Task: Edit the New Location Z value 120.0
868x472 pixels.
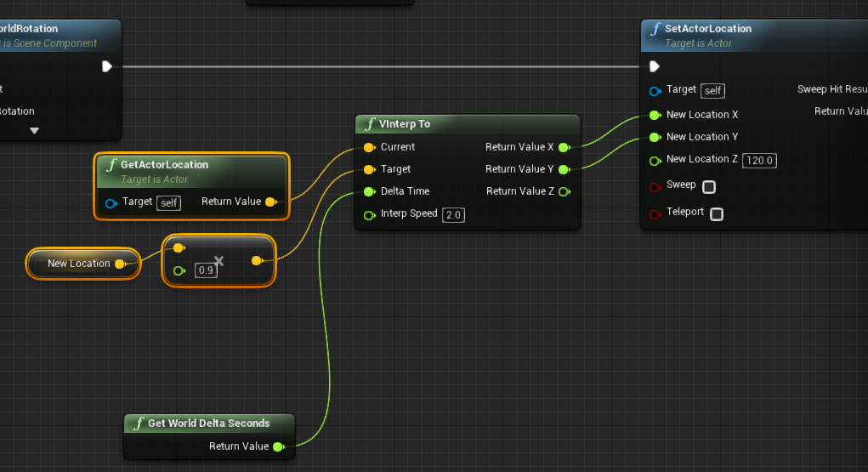Action: click(759, 160)
